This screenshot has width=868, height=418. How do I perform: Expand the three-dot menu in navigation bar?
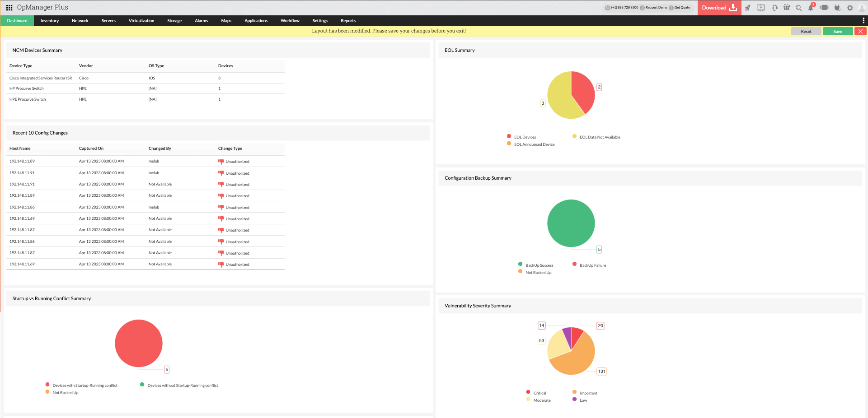(863, 21)
